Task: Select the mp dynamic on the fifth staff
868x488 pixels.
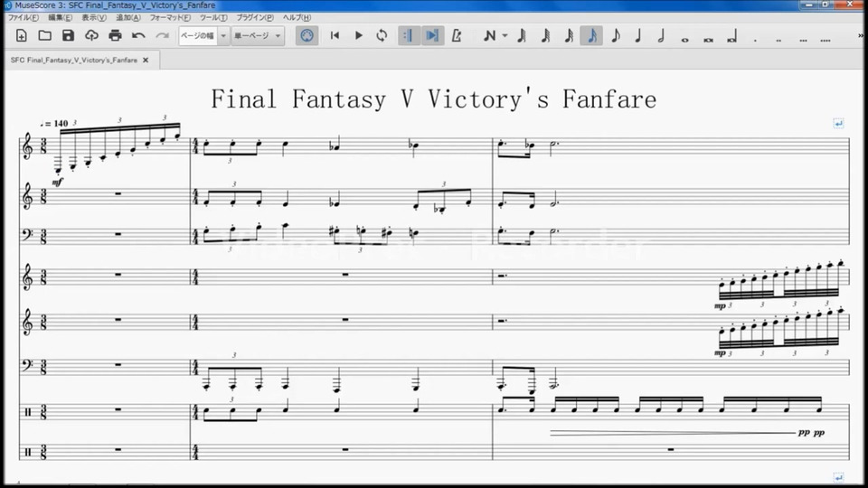Action: point(720,352)
